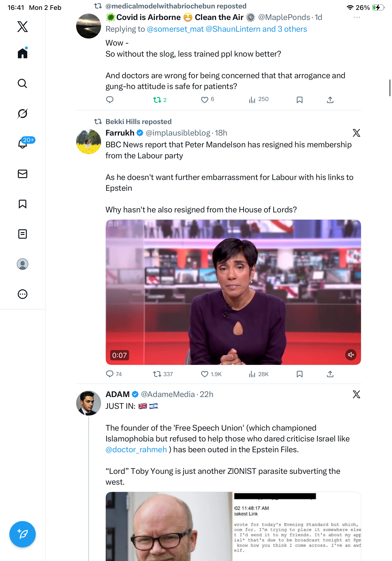The width and height of the screenshot is (392, 561).
Task: Open Notifications bell with 20+ badge
Action: click(x=23, y=144)
